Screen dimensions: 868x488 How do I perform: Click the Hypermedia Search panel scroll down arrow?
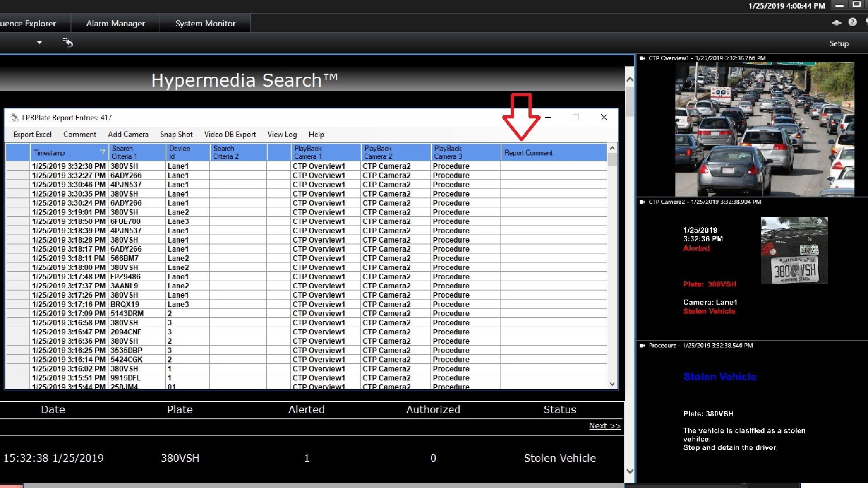pyautogui.click(x=629, y=471)
